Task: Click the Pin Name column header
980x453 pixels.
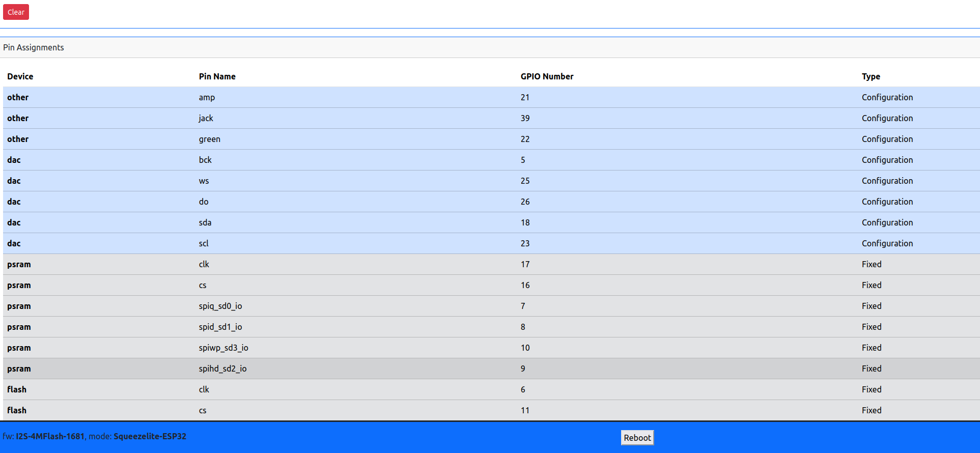Action: 217,76
